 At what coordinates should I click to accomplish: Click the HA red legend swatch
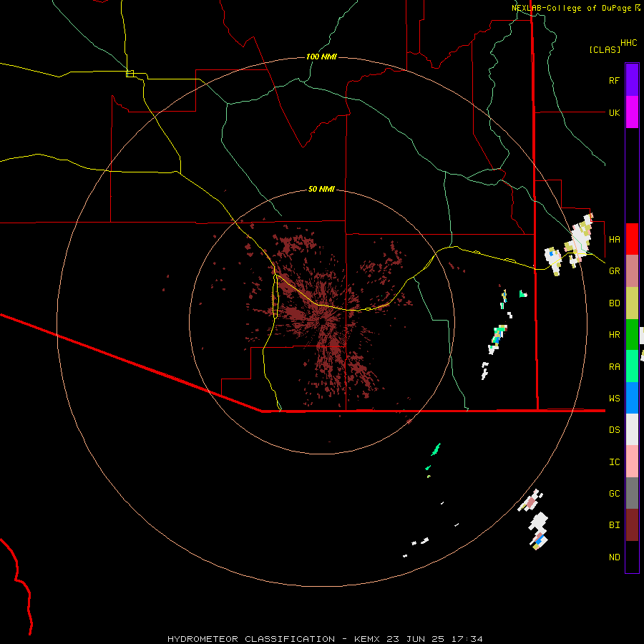pos(632,239)
